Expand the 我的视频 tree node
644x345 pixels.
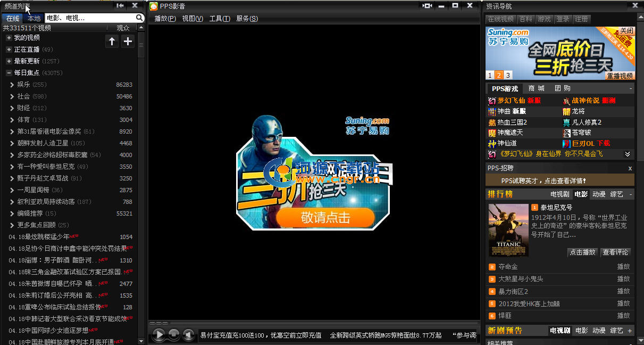pyautogui.click(x=9, y=38)
